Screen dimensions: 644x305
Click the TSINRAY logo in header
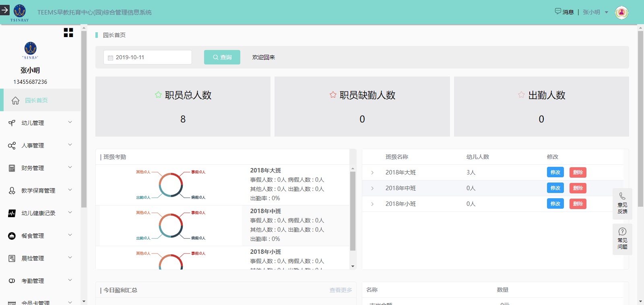point(20,12)
